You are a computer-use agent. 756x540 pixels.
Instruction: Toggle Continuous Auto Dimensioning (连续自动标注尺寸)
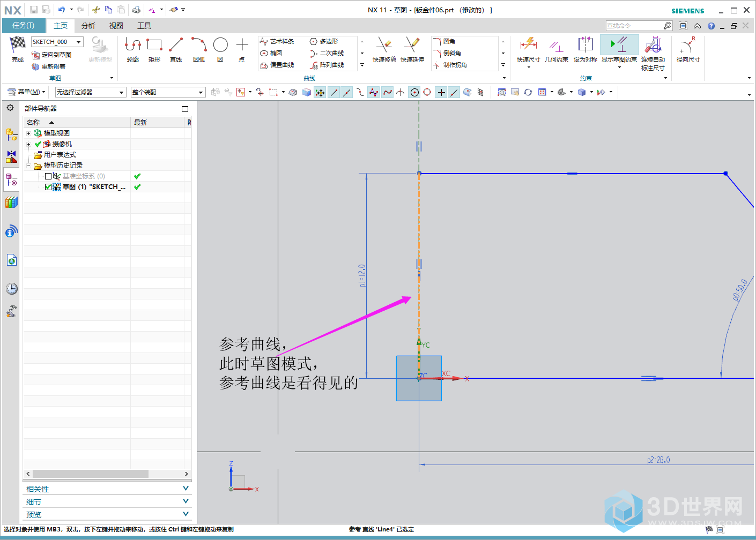[x=653, y=53]
